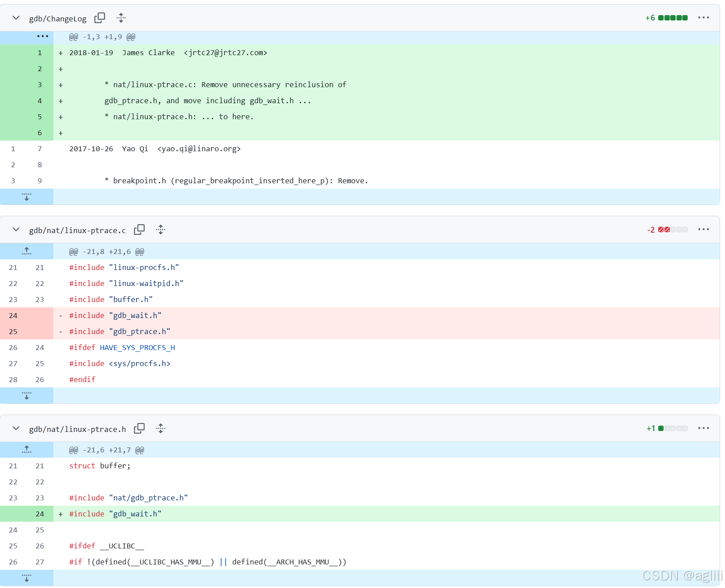Collapse the gdb/nat/linux-ptrace.c diff
The height and width of the screenshot is (588, 725).
[x=16, y=230]
